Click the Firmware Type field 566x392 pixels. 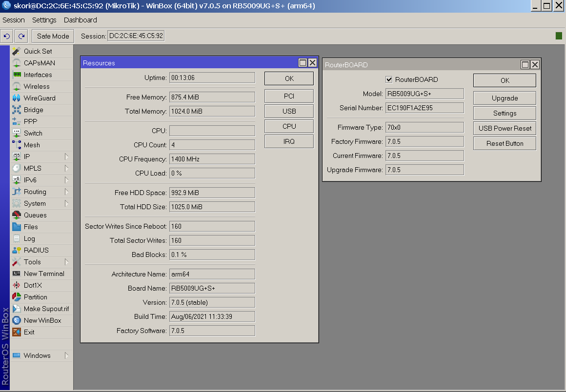(424, 127)
